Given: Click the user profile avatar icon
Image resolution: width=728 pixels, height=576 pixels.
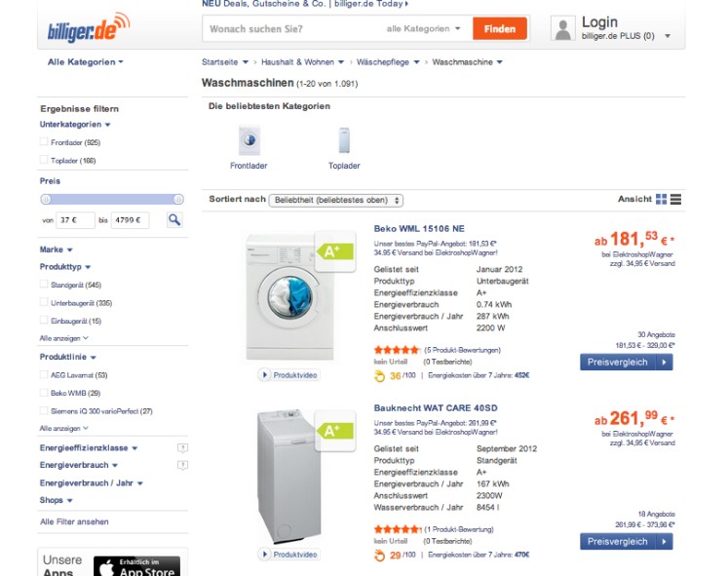Looking at the screenshot, I should (x=562, y=29).
